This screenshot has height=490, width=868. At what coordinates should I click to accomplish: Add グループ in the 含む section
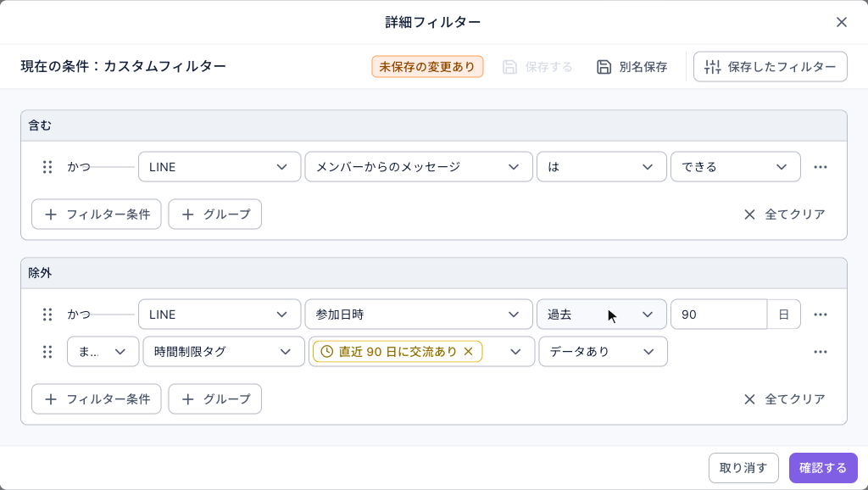click(214, 214)
